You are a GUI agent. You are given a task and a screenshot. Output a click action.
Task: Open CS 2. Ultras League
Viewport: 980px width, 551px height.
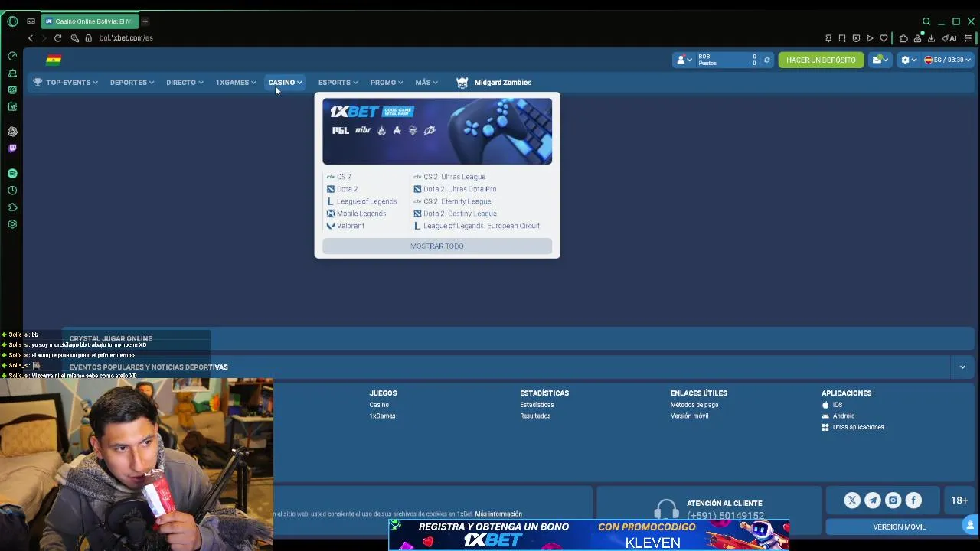449,177
